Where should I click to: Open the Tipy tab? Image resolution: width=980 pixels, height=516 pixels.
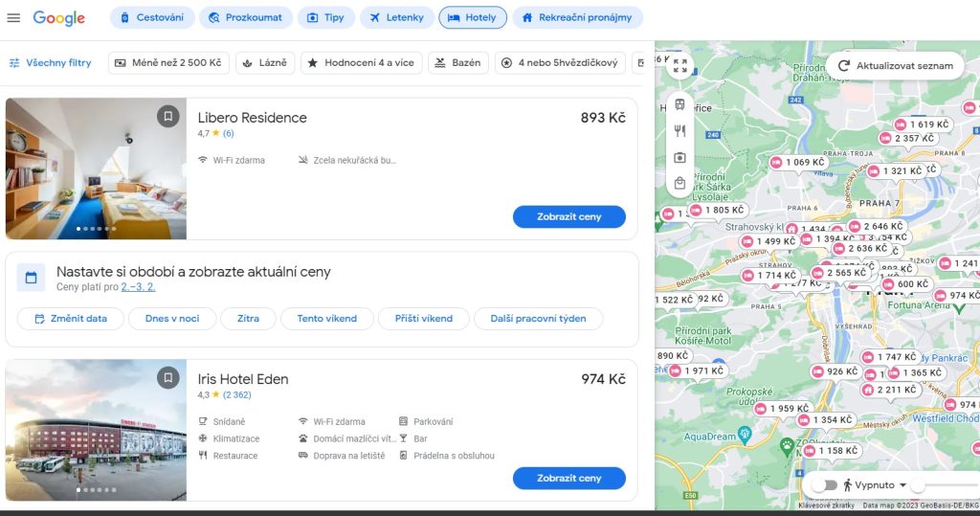pyautogui.click(x=325, y=17)
